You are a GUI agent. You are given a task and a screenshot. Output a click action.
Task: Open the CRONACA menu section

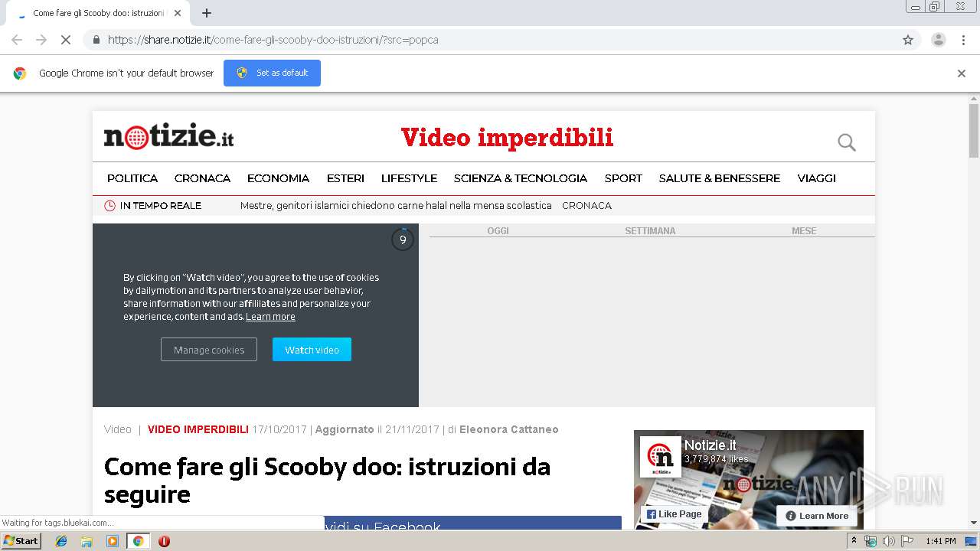pyautogui.click(x=202, y=178)
